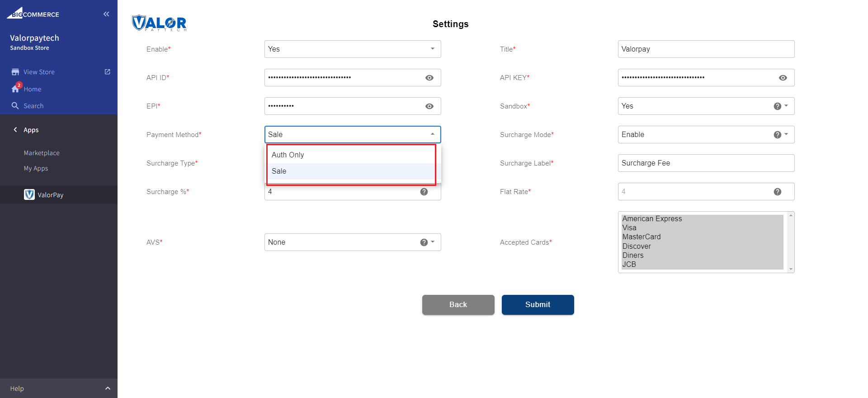Screen dimensions: 868x398
Task: Select MasterCard in Accepted Cards
Action: click(702, 237)
